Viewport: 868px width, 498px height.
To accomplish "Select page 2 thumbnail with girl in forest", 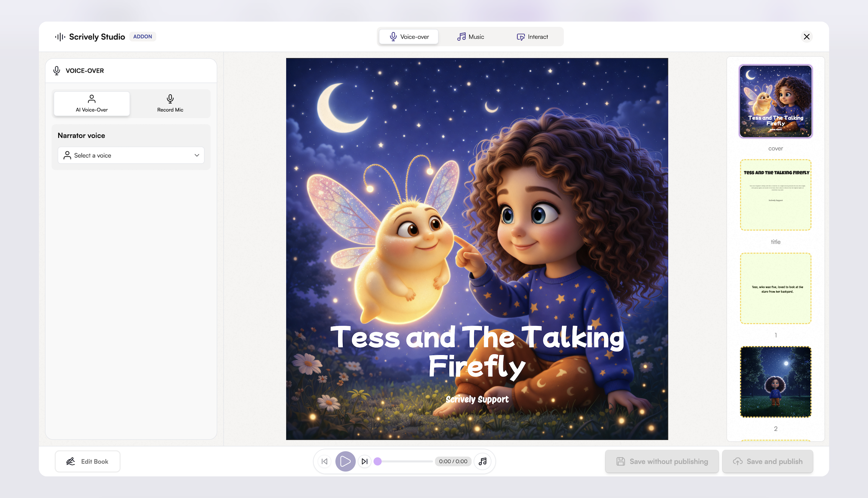I will [x=776, y=382].
